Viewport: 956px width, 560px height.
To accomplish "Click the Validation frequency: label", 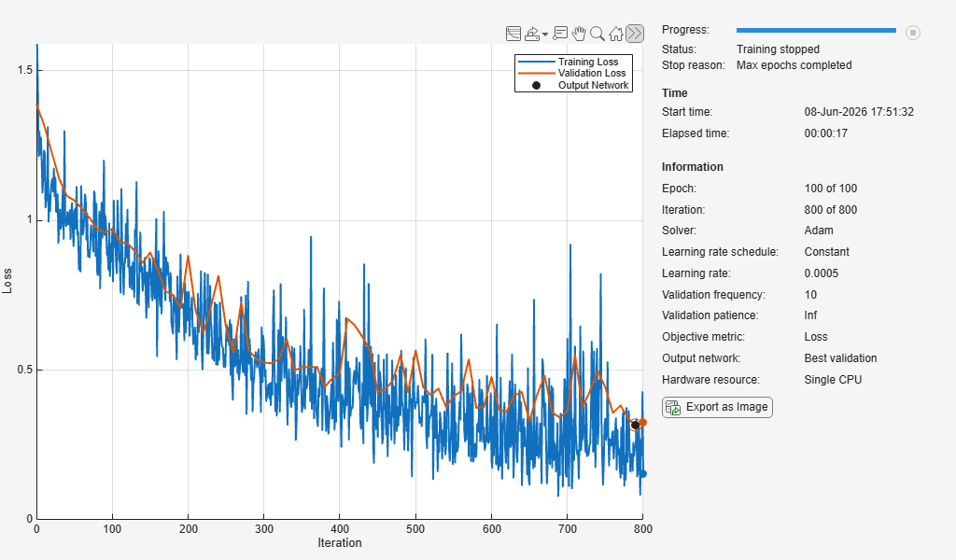I will coord(713,294).
